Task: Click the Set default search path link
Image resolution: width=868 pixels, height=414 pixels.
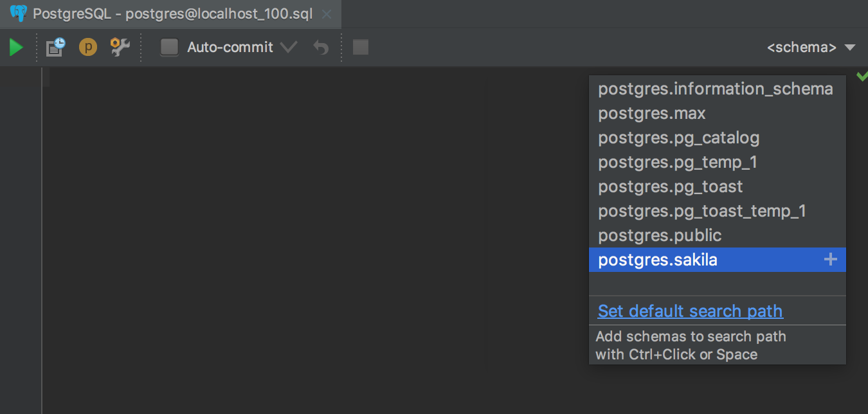Action: coord(691,311)
